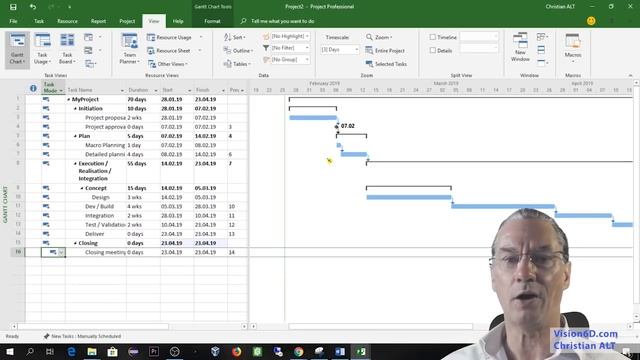Select the Deliver task name cell
Image resolution: width=640 pixels, height=360 pixels.
(96, 234)
